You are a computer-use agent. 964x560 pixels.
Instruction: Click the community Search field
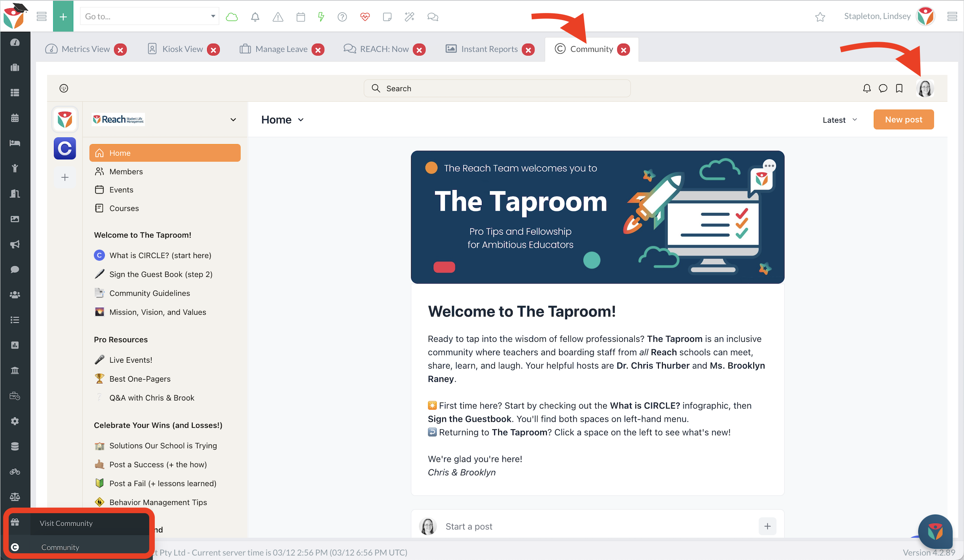[497, 88]
